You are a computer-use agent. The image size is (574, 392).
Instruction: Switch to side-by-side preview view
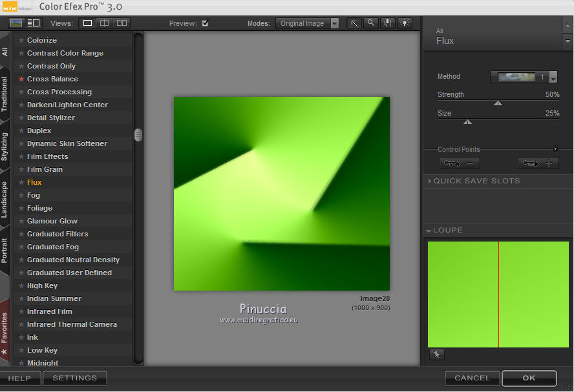(x=121, y=23)
